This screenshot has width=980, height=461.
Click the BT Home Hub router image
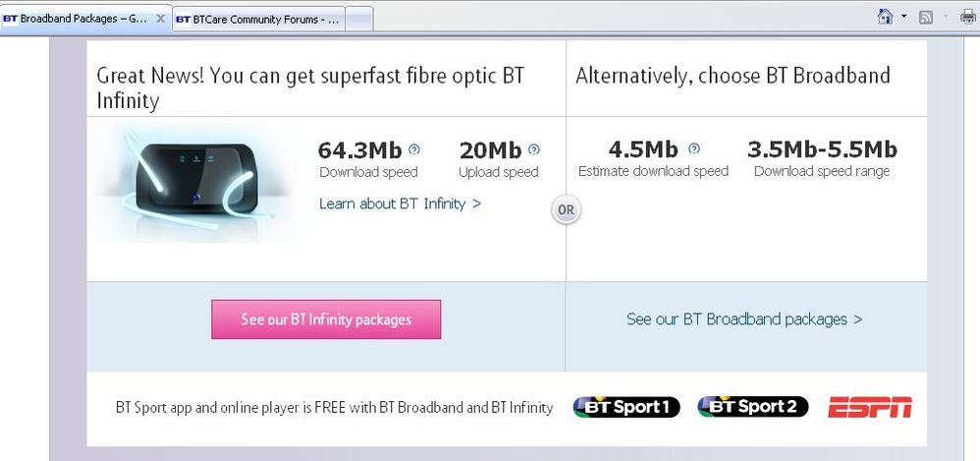(195, 180)
